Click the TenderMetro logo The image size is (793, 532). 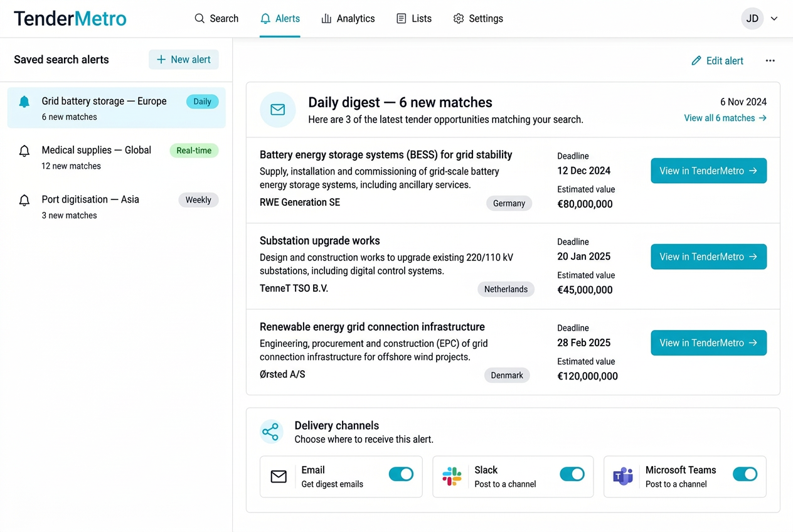70,18
